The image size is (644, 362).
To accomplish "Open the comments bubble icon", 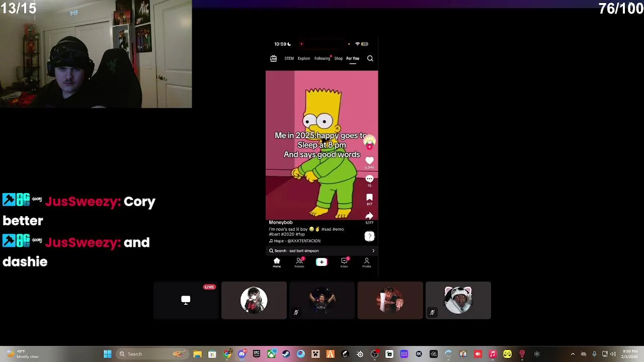I will coord(369,179).
